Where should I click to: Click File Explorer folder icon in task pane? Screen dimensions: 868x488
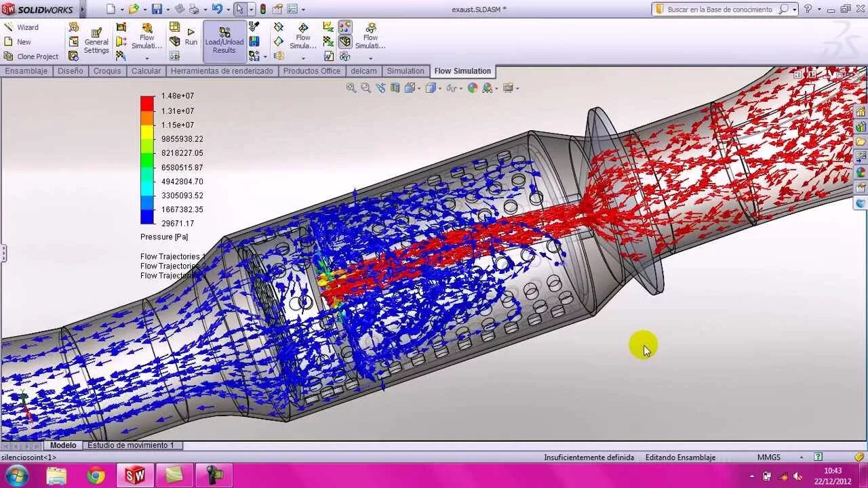(x=861, y=142)
